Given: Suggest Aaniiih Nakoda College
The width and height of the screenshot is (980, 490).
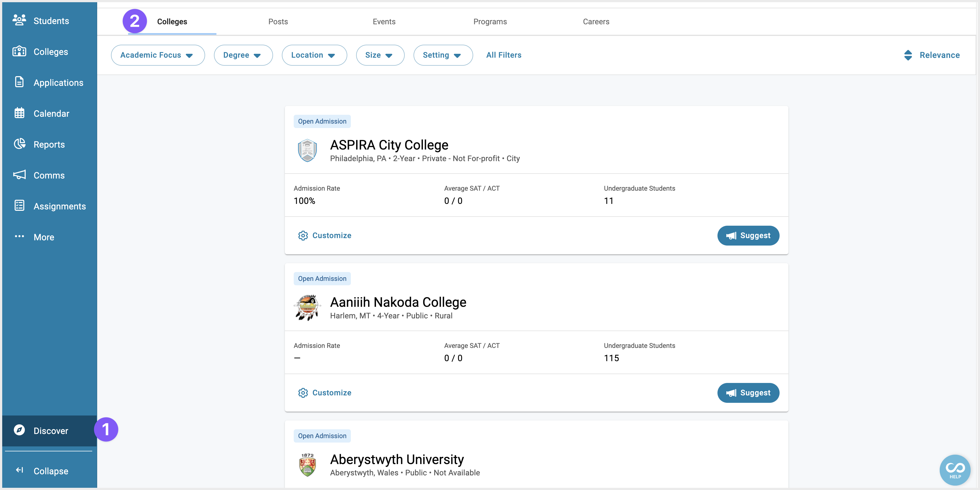Looking at the screenshot, I should pos(748,393).
